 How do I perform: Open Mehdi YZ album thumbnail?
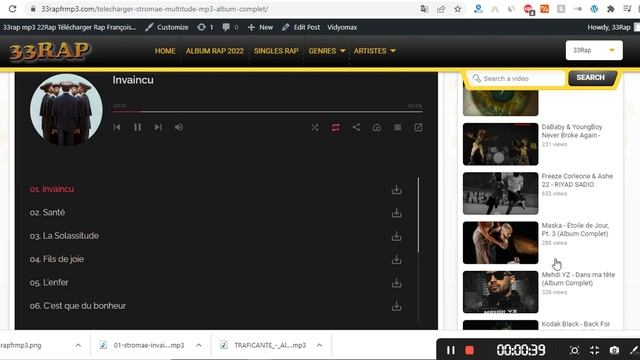500,292
